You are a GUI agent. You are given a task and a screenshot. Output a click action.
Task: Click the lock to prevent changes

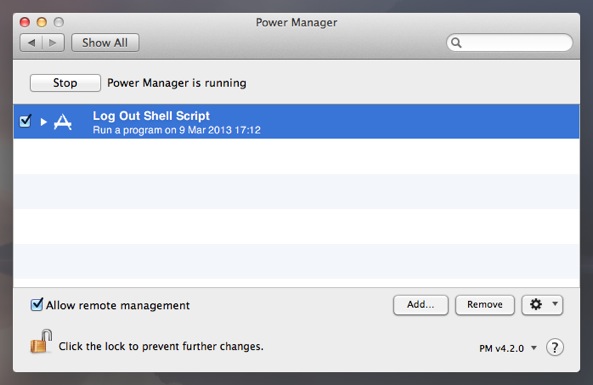41,341
